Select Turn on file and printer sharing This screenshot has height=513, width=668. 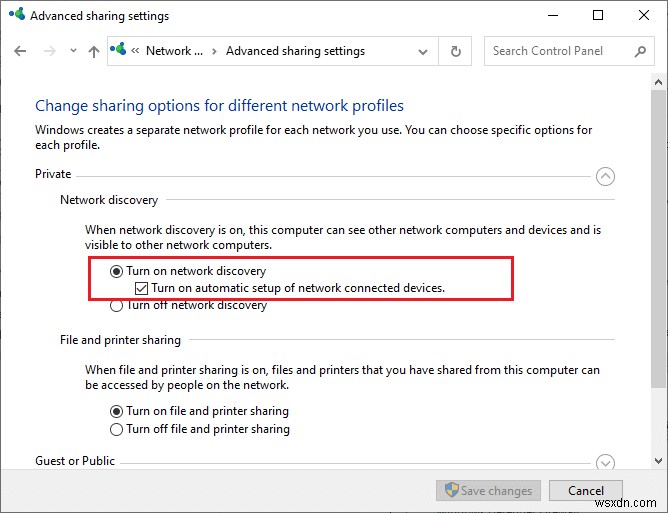pyautogui.click(x=117, y=411)
